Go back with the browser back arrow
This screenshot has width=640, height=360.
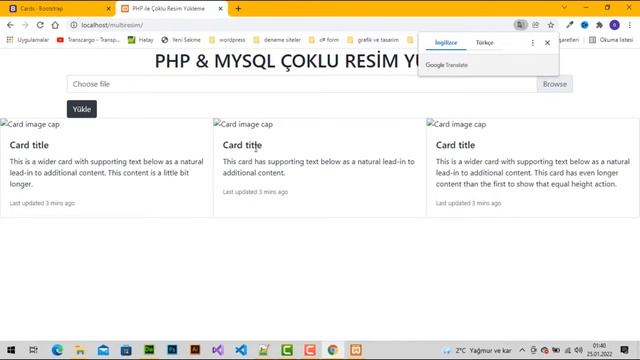click(10, 25)
